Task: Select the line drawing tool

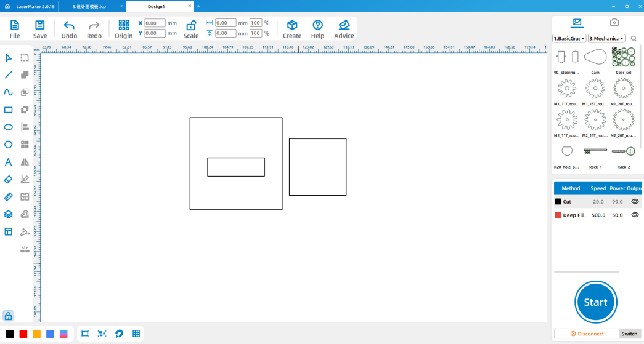Action: [8, 75]
